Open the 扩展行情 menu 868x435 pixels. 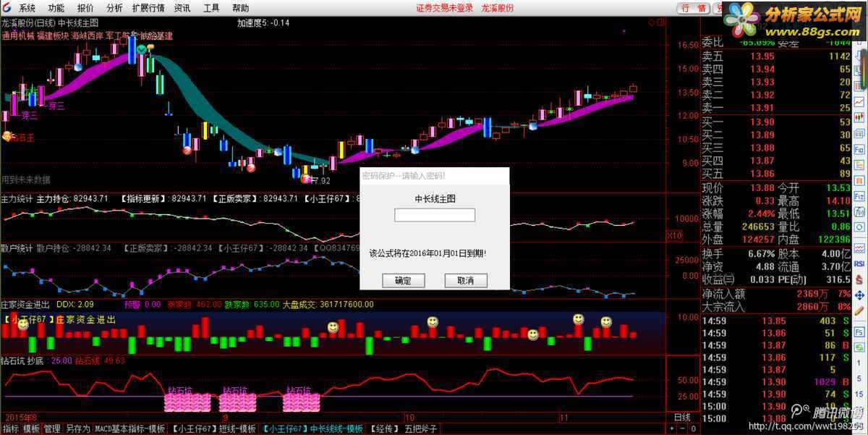click(x=148, y=8)
